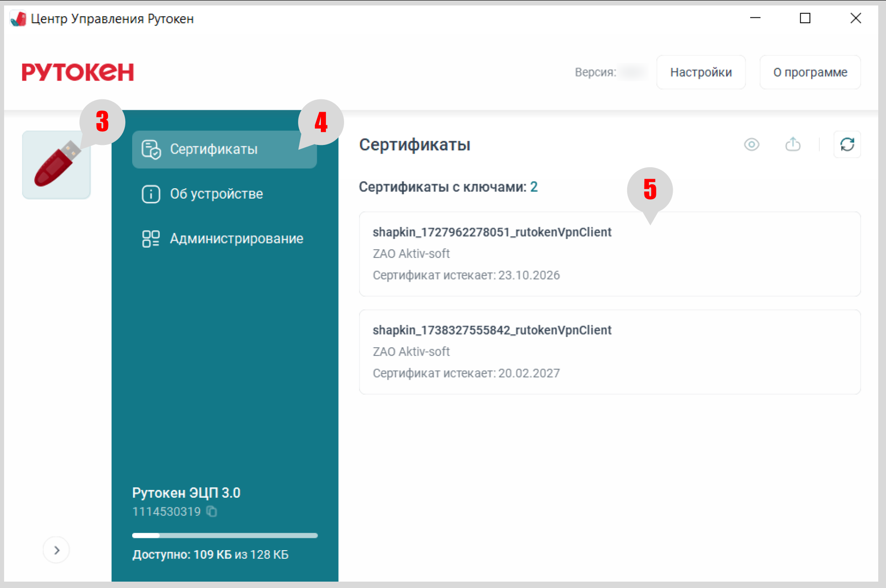886x588 pixels.
Task: Select certificate expiring 20.02.2027
Action: (x=609, y=352)
